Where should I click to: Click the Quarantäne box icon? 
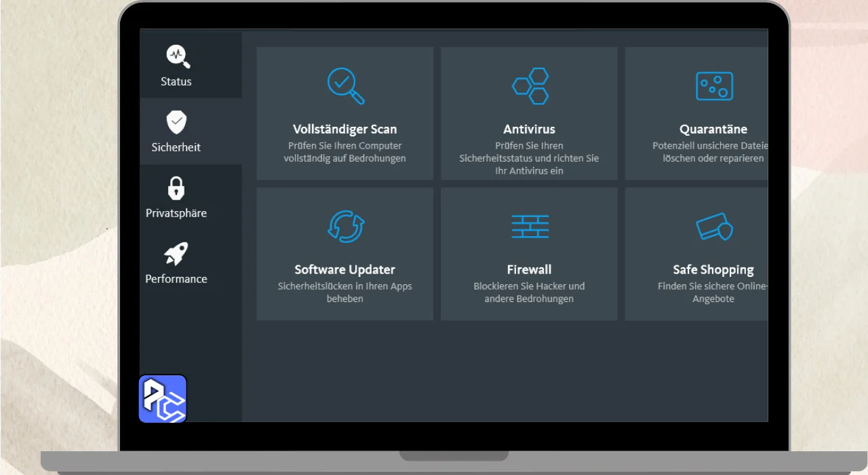(x=714, y=86)
